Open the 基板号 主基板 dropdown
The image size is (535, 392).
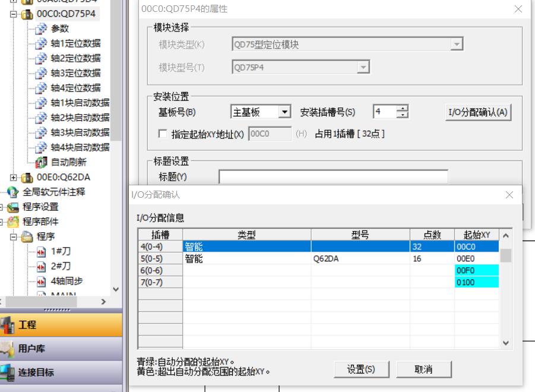click(286, 112)
